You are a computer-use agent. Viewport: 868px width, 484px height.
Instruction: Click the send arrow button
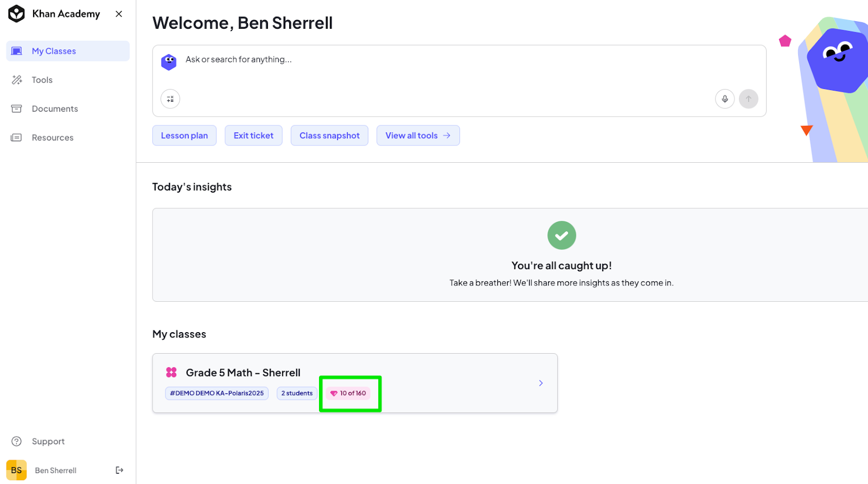[749, 99]
